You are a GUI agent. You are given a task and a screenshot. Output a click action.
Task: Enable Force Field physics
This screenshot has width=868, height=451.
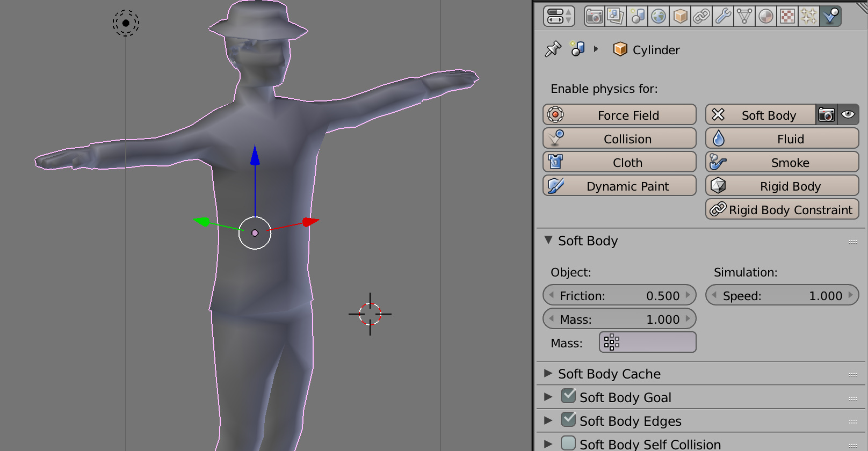point(619,115)
